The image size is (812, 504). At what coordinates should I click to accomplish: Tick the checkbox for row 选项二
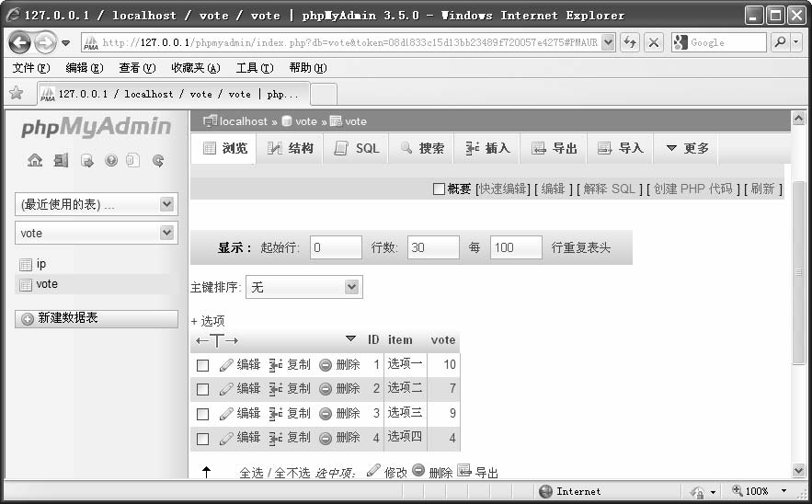(202, 389)
